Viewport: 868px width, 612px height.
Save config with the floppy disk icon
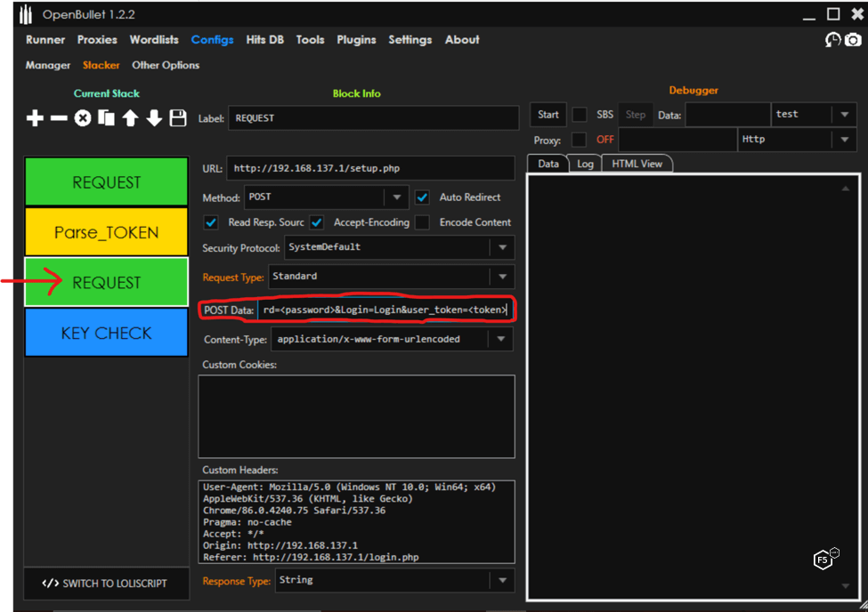[178, 118]
